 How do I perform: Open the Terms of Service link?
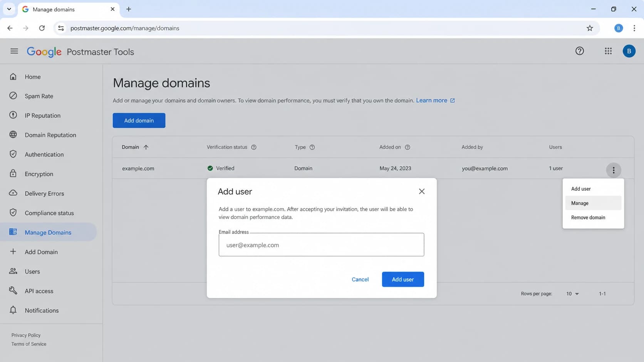click(29, 344)
